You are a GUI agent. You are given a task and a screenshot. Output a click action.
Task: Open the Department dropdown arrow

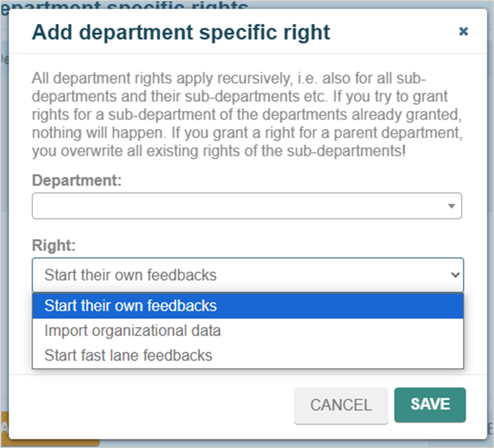click(451, 206)
